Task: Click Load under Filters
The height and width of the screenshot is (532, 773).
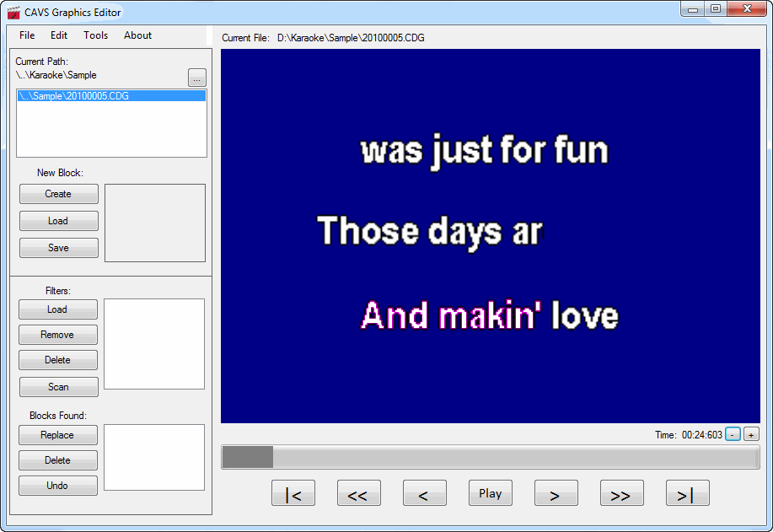Action: click(x=57, y=309)
